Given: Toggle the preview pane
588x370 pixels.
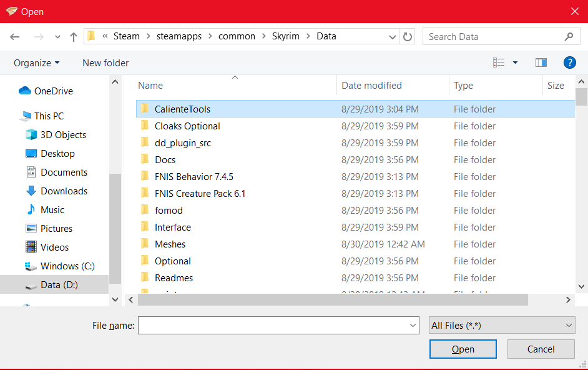Looking at the screenshot, I should tap(541, 62).
